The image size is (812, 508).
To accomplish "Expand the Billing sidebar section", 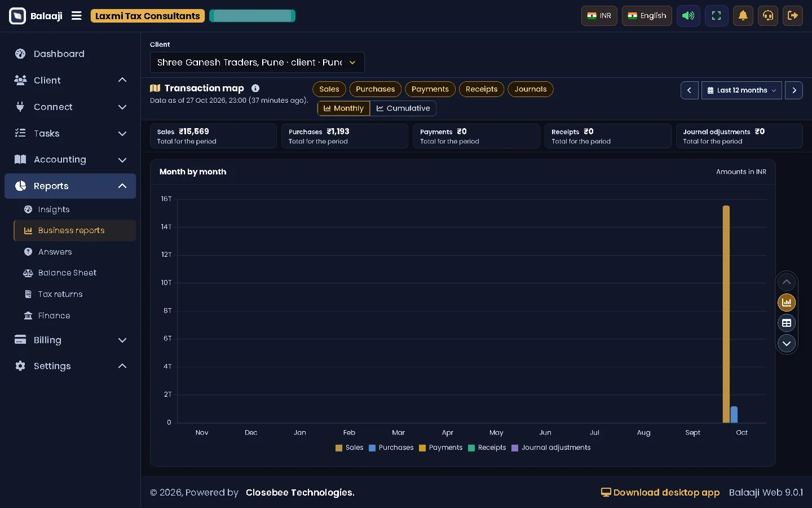I will pyautogui.click(x=70, y=340).
